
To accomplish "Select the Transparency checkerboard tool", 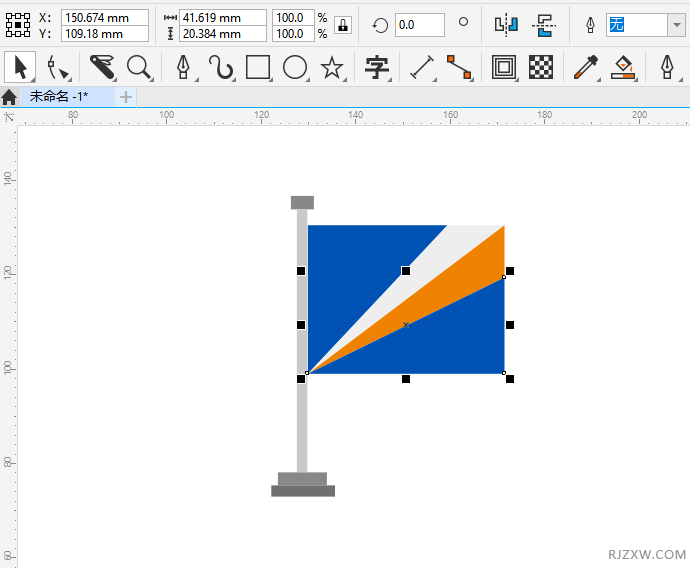I will [541, 67].
